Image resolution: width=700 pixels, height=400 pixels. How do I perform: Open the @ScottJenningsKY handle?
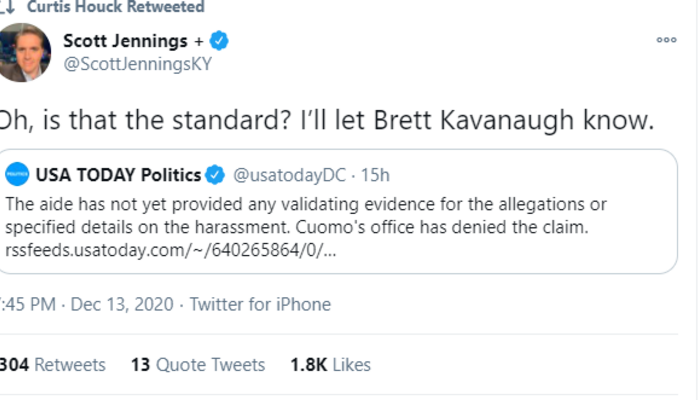(x=136, y=64)
